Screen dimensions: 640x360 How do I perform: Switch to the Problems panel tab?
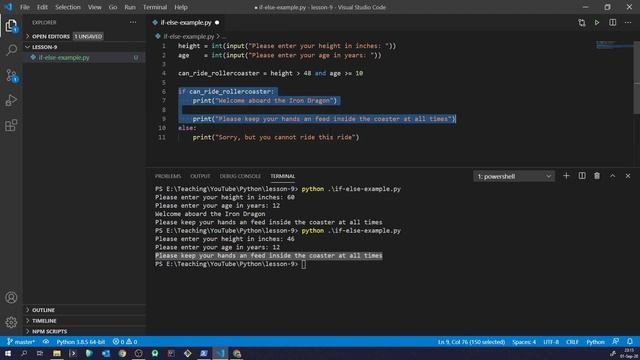click(168, 176)
